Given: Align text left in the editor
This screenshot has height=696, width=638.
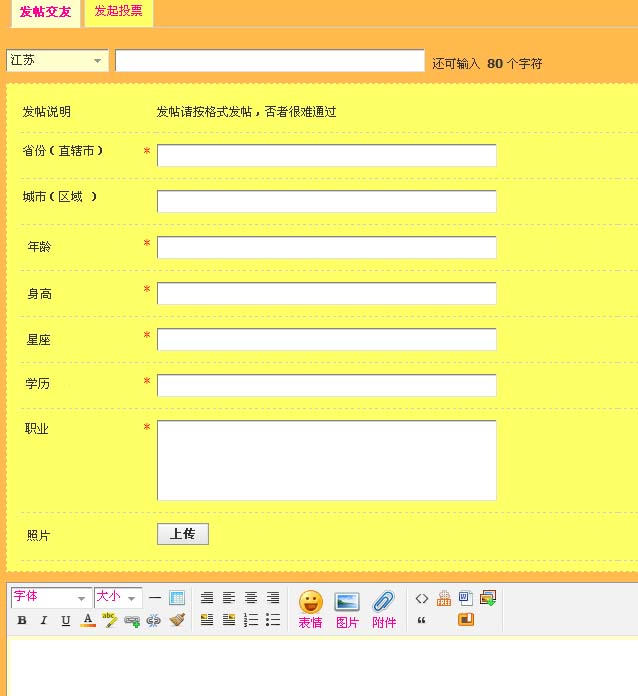Looking at the screenshot, I should click(x=229, y=598).
